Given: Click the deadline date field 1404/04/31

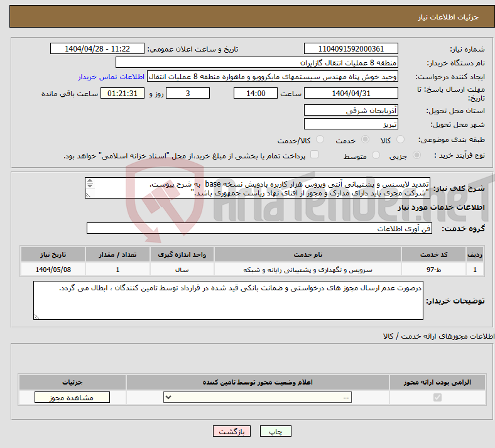Looking at the screenshot, I should [351, 93].
